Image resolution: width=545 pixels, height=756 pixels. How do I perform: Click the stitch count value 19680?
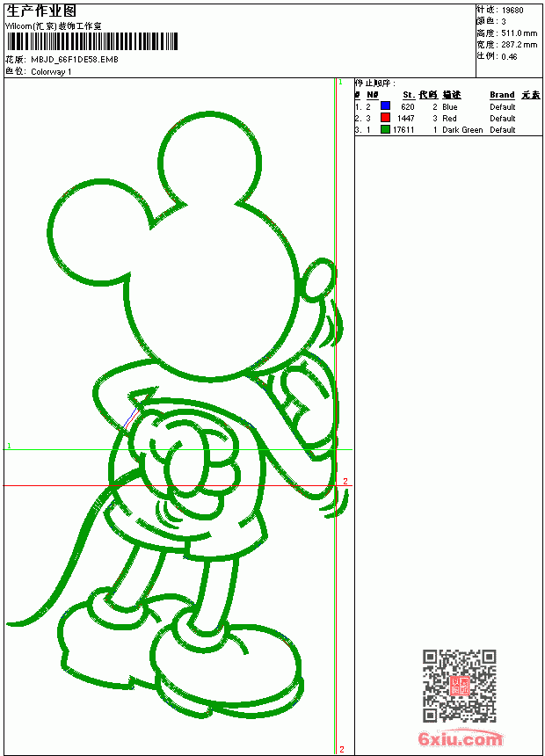pos(512,11)
